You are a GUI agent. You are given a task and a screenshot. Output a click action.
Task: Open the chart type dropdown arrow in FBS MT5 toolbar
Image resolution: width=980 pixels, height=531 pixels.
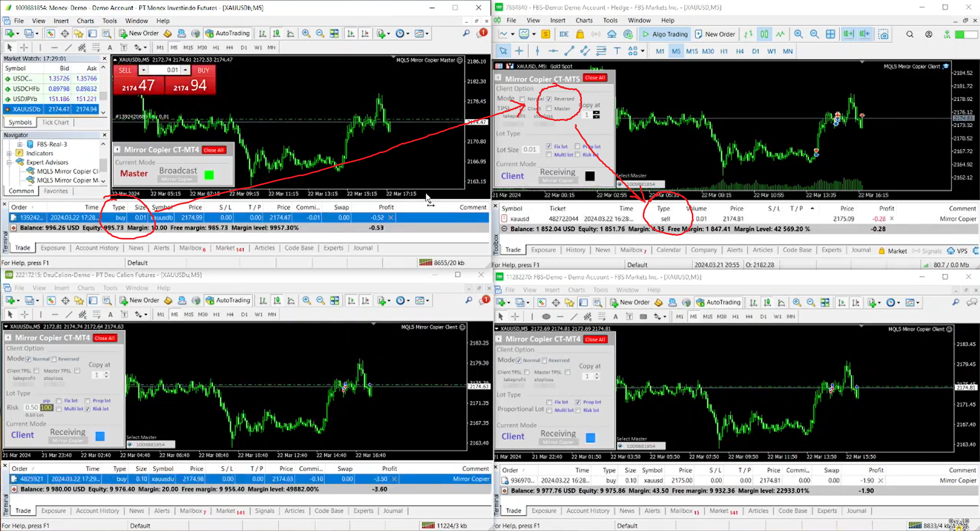point(513,34)
